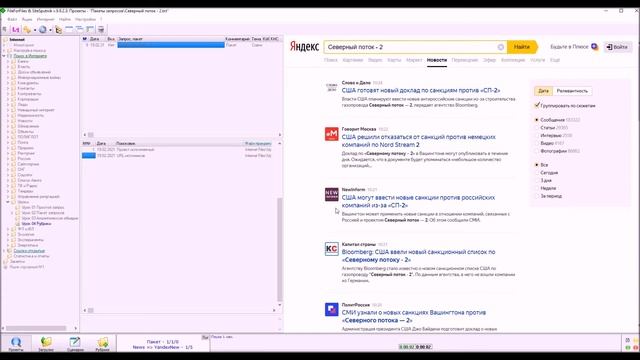Click the NewInform source logo

[x=331, y=194]
